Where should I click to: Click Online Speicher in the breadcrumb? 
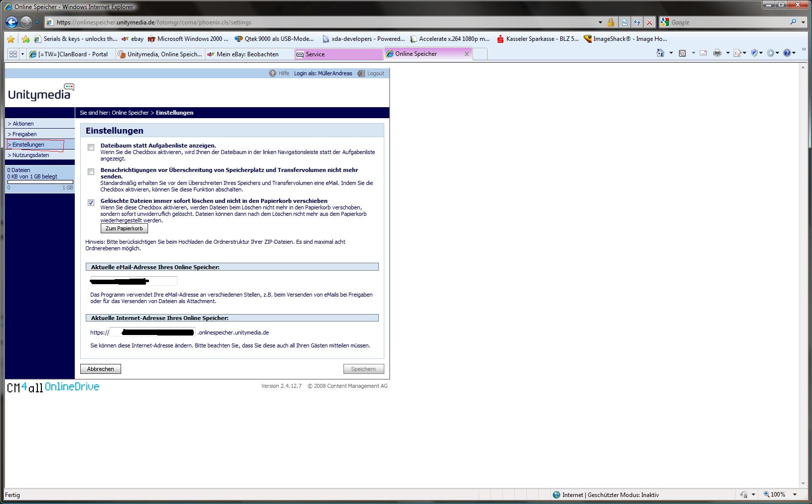point(130,113)
